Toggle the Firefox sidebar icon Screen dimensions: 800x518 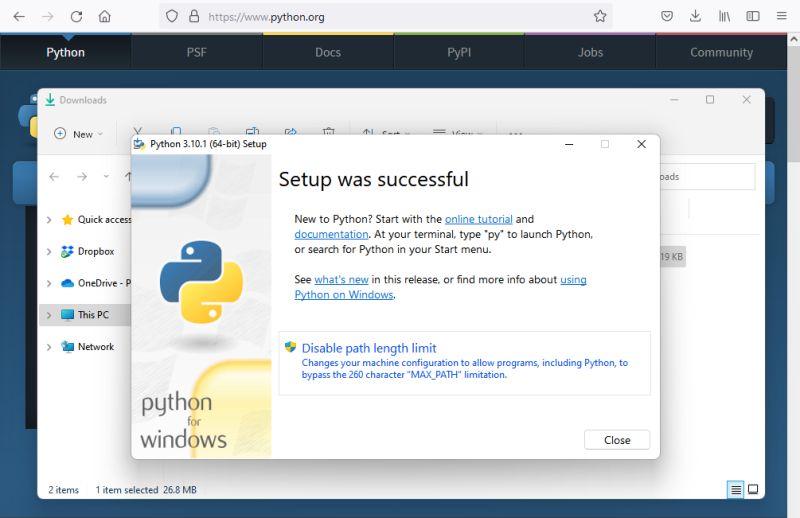[x=753, y=16]
